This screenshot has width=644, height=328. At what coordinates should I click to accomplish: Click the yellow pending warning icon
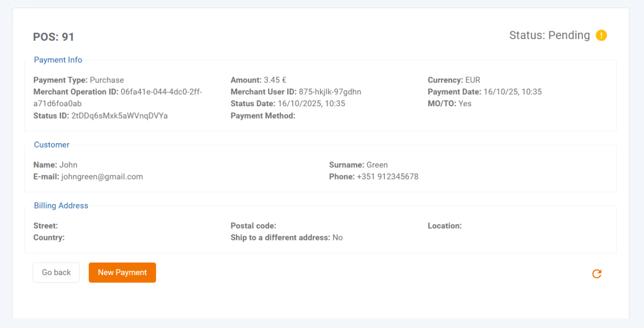coord(601,35)
